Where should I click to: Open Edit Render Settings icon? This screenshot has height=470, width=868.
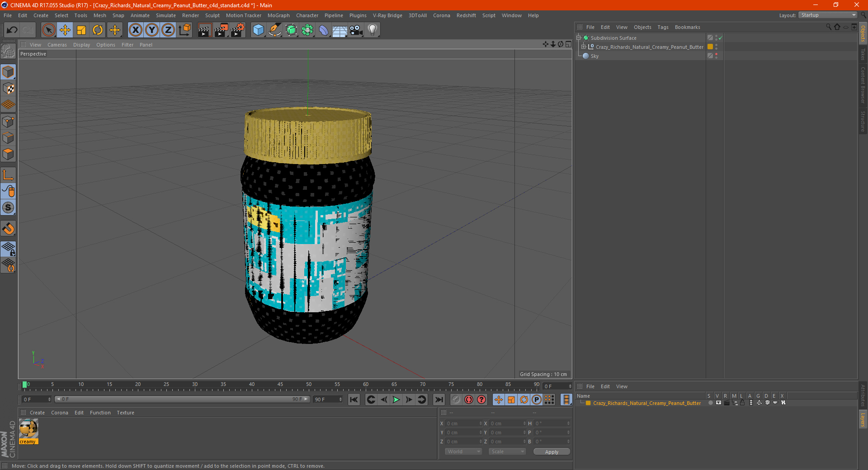238,30
